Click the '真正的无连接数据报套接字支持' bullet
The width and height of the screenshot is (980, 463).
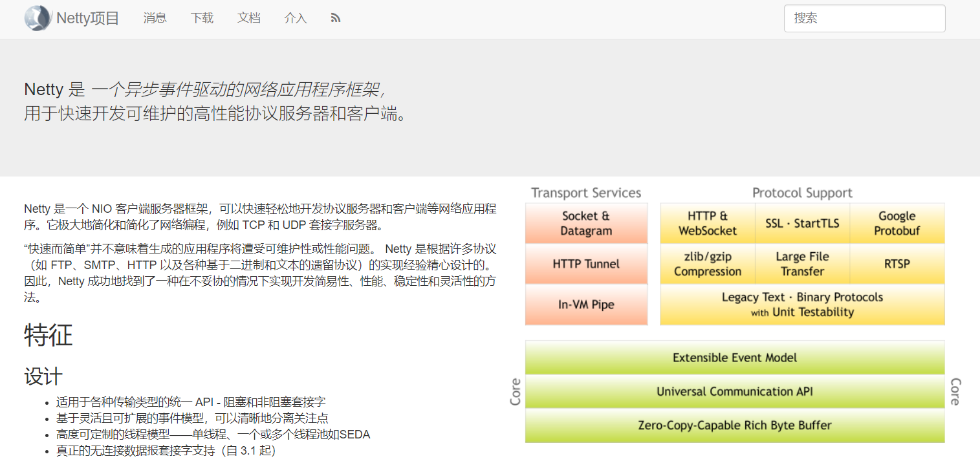tap(166, 451)
